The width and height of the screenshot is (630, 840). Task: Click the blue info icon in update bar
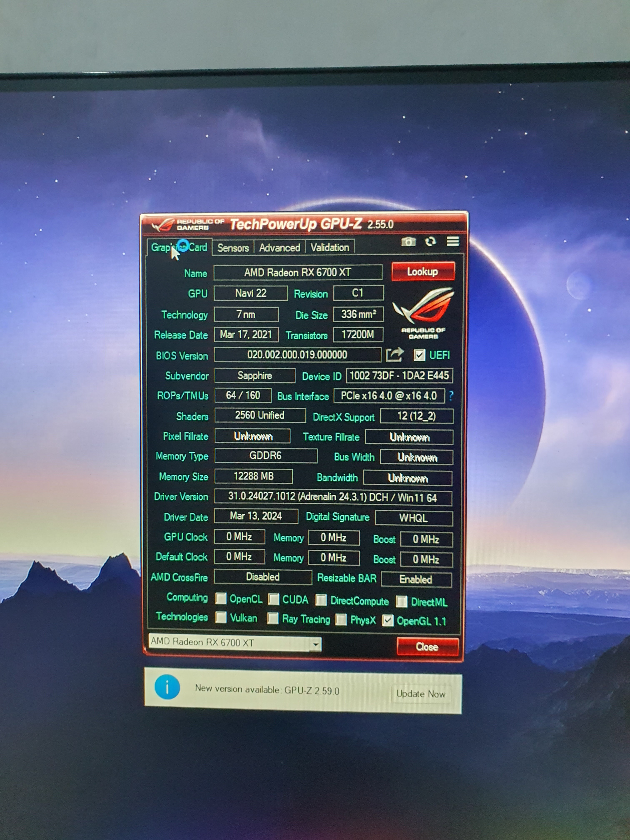click(167, 687)
